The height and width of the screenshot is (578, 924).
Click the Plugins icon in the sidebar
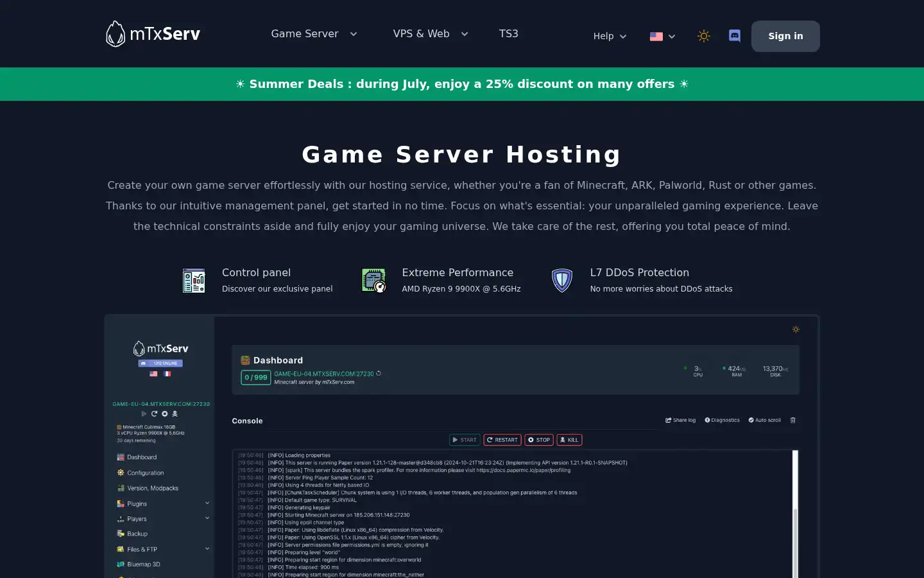(x=121, y=504)
